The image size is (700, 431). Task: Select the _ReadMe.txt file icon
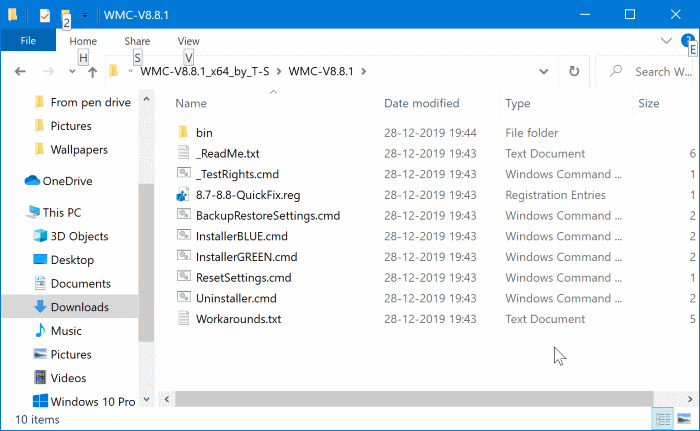click(183, 153)
